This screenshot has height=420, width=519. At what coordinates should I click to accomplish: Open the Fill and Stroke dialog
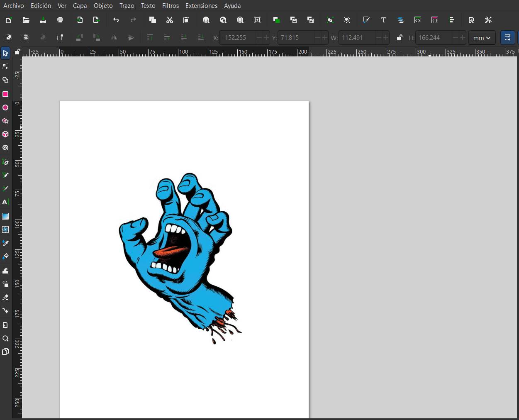click(x=435, y=20)
